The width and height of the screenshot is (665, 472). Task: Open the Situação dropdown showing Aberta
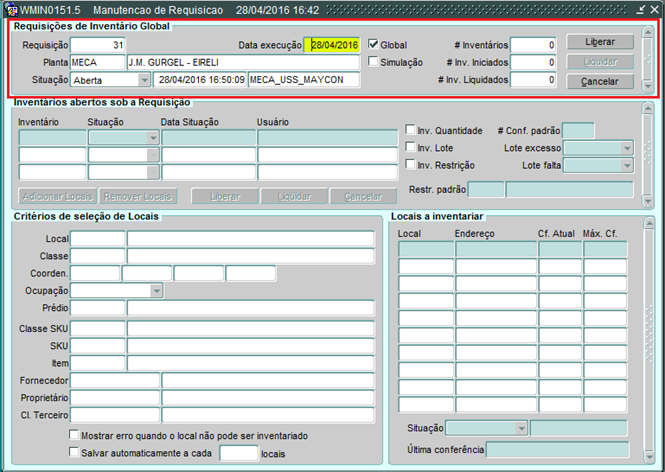[144, 80]
